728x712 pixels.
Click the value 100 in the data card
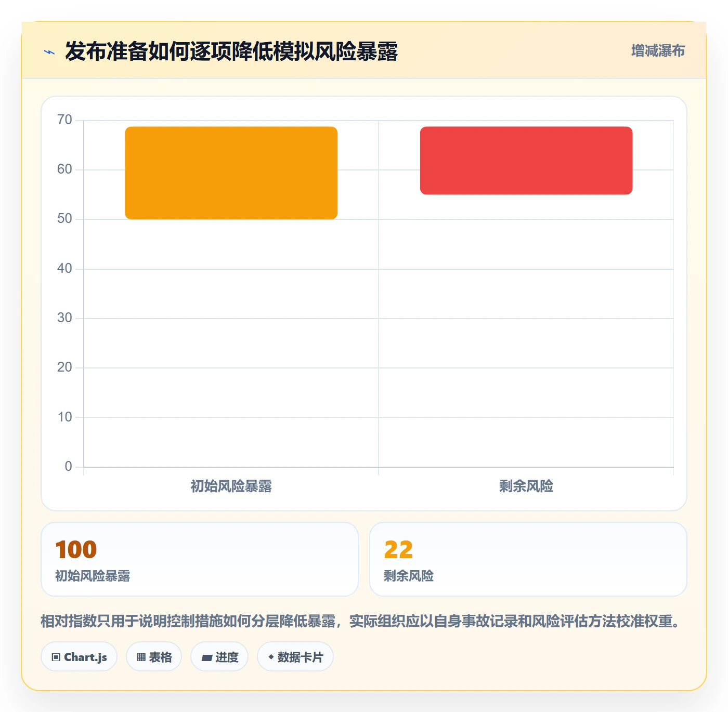(x=76, y=550)
